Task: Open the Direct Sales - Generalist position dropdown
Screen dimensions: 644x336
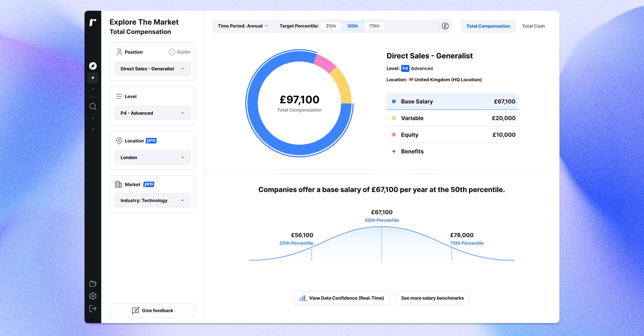Action: 152,69
